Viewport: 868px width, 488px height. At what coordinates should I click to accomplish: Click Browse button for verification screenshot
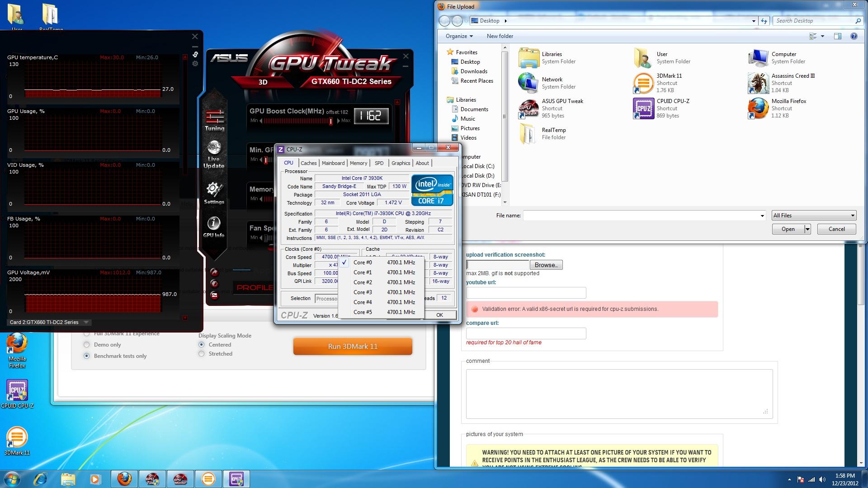(546, 265)
